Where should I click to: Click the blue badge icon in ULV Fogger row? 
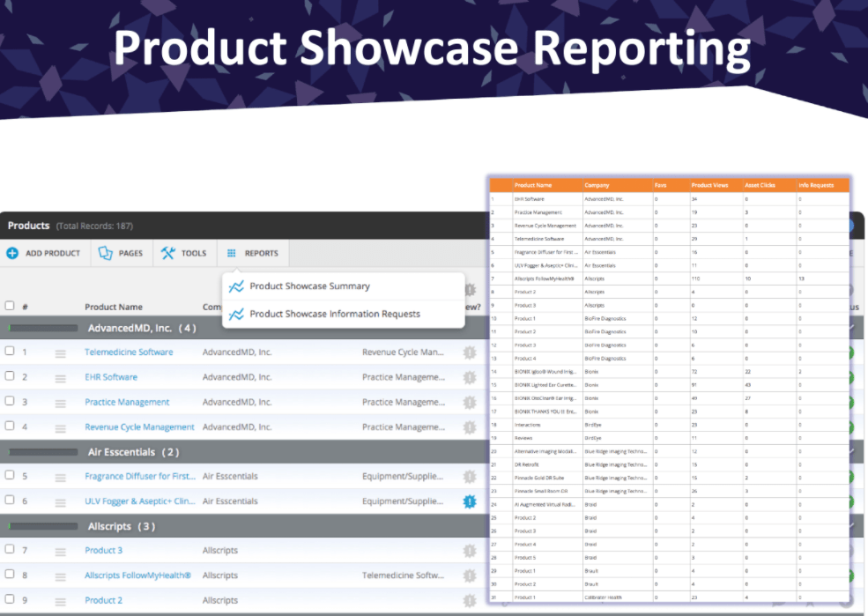470,501
